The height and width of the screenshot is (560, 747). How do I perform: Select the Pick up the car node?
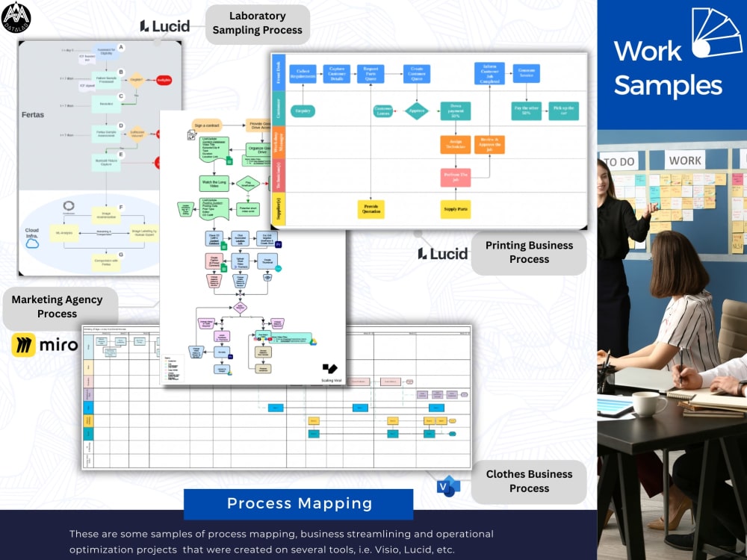tap(563, 111)
